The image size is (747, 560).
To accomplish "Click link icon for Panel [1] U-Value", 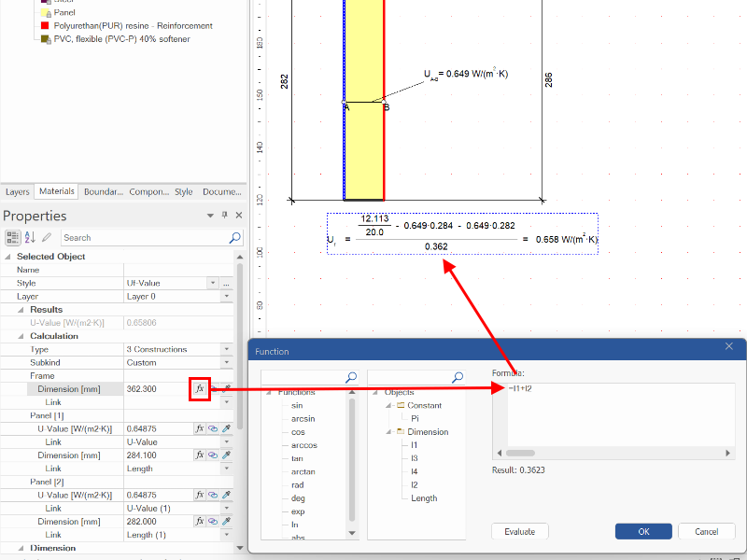I will click(213, 428).
